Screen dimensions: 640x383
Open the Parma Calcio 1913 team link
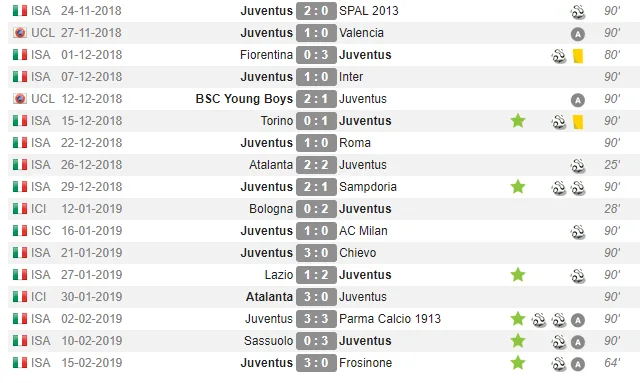pyautogui.click(x=390, y=319)
